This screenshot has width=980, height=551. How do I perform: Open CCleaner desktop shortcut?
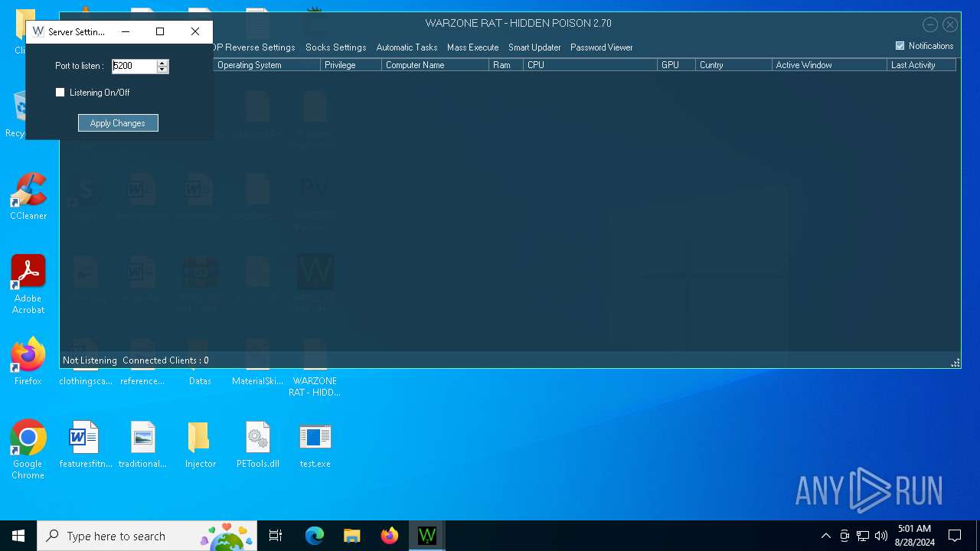(28, 197)
